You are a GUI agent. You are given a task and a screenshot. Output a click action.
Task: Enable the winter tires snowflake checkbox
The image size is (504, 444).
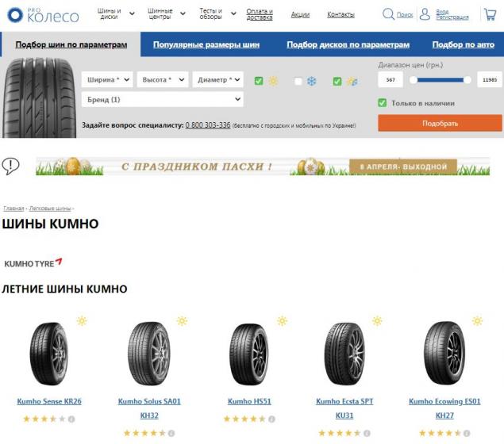[x=298, y=81]
